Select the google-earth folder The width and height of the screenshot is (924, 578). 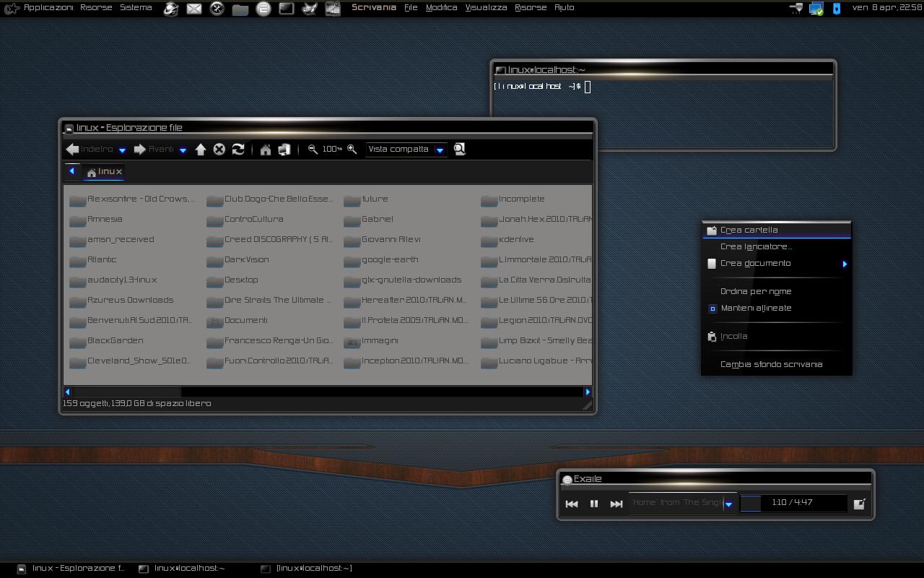[x=381, y=260]
